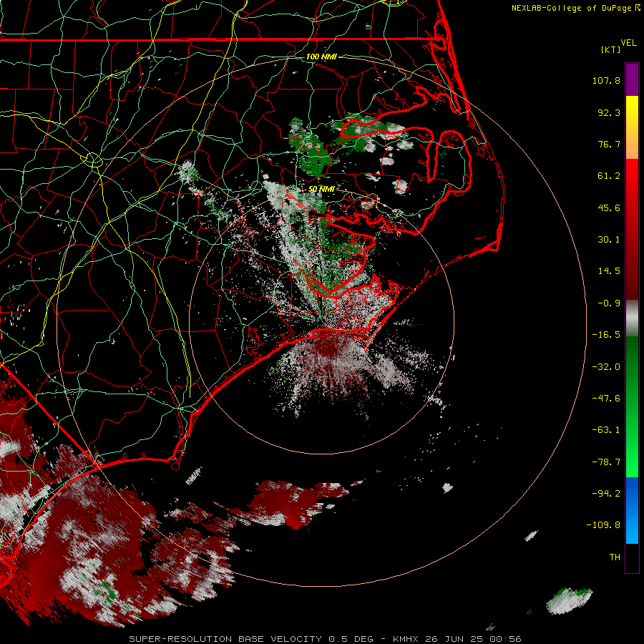The image size is (644, 644).
Task: Click the -78.7 value on velocity scale
Action: (606, 462)
